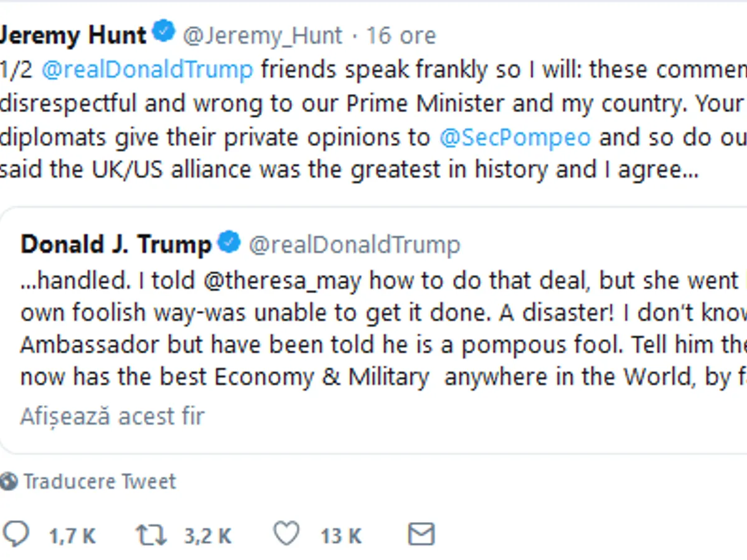Click the Jeremy Hunt display name

point(73,35)
